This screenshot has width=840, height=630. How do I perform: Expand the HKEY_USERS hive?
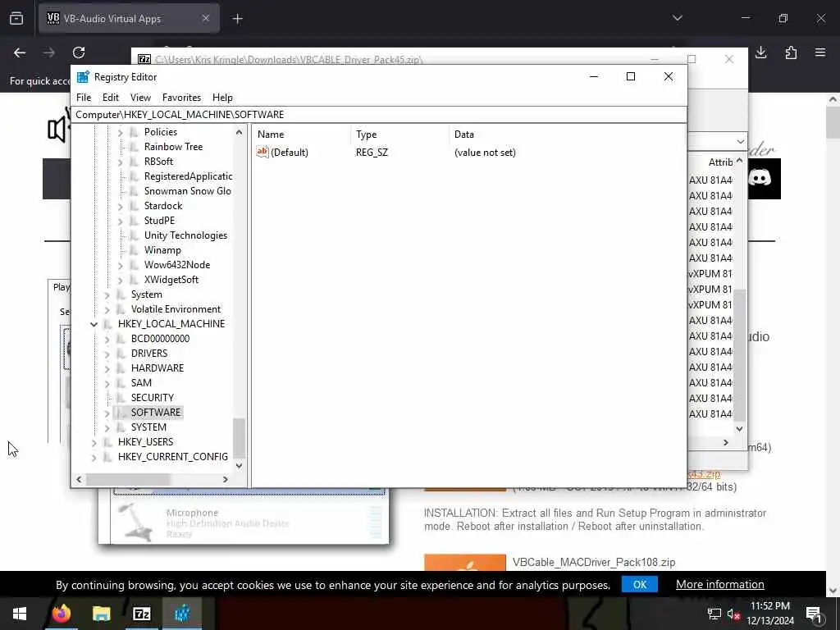pyautogui.click(x=94, y=442)
